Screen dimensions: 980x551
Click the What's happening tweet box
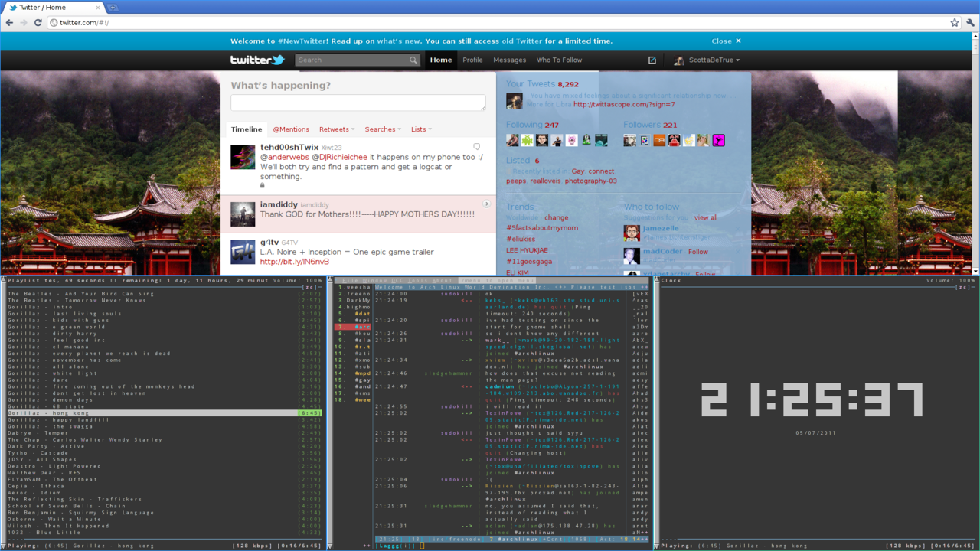[x=358, y=103]
